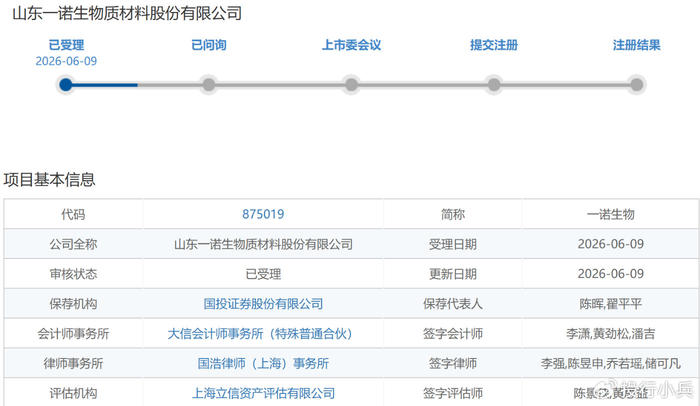Click the 已受理 stage label
The image size is (700, 406).
66,45
